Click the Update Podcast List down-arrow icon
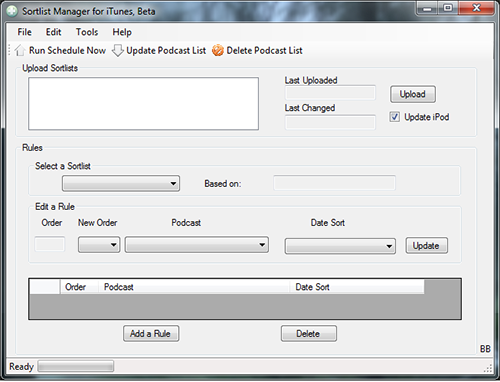The height and width of the screenshot is (382, 500). point(117,51)
